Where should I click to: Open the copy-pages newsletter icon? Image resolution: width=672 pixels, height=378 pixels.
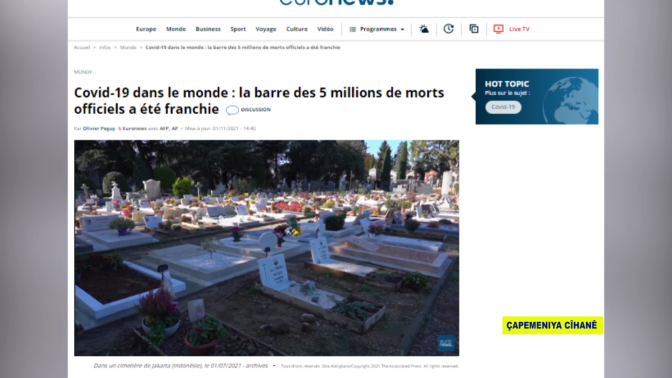click(x=474, y=29)
